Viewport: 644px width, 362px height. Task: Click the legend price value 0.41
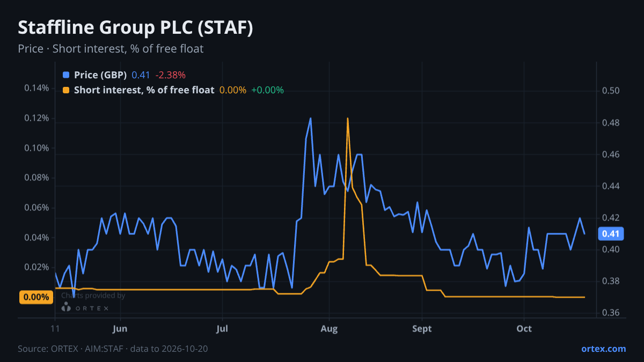pos(141,75)
